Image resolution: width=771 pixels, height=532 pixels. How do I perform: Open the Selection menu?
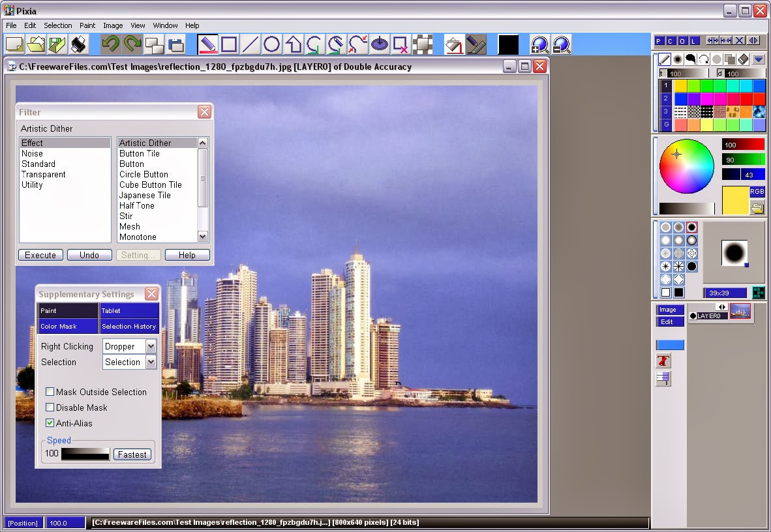point(57,25)
